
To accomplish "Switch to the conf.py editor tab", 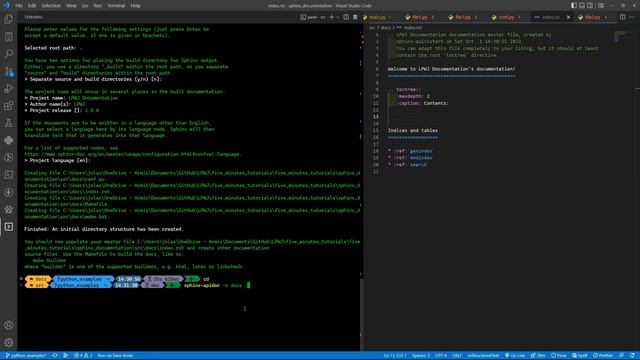I will click(507, 17).
